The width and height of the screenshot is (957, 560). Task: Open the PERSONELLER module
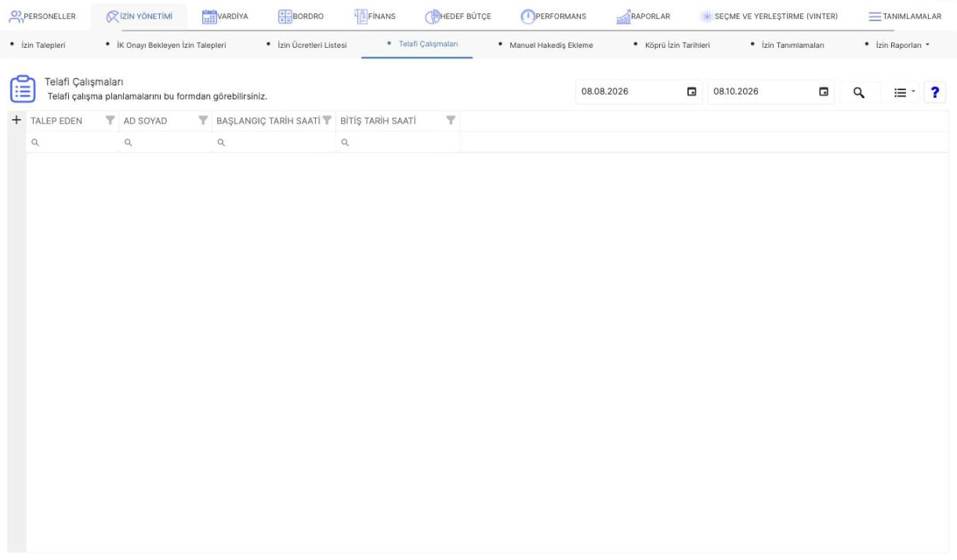(42, 17)
